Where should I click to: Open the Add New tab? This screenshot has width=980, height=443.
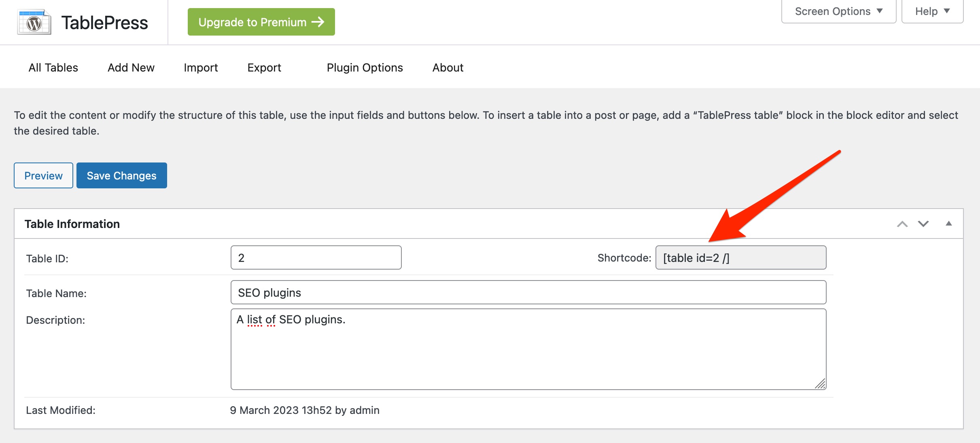[x=131, y=68]
